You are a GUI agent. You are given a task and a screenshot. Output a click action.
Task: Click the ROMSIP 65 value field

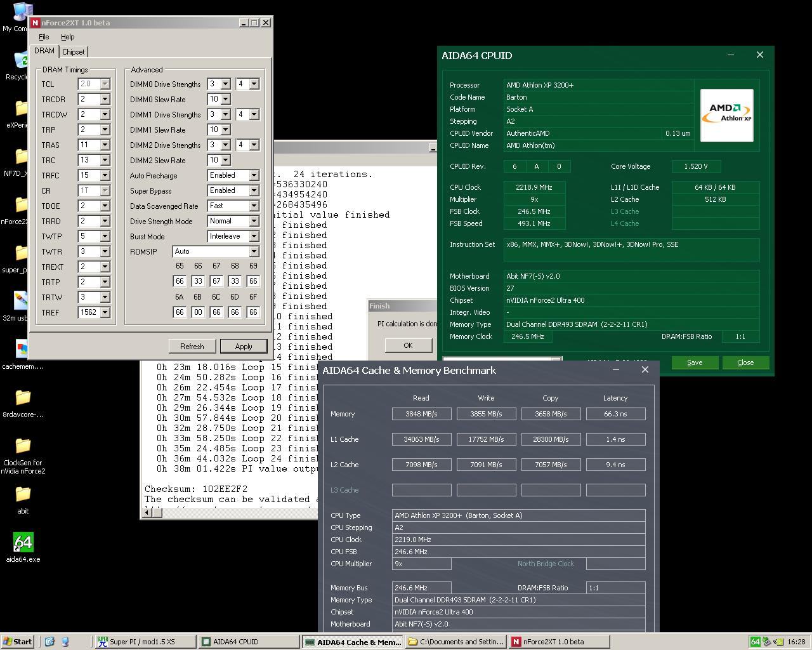pyautogui.click(x=180, y=281)
